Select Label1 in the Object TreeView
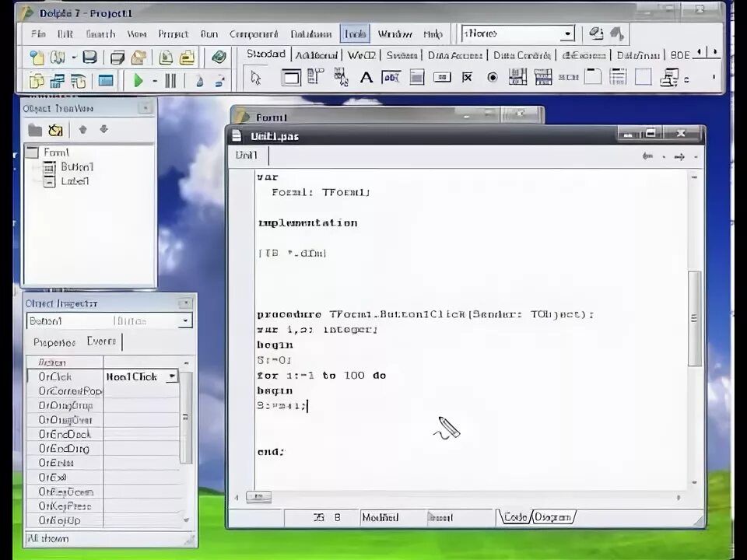 click(75, 181)
